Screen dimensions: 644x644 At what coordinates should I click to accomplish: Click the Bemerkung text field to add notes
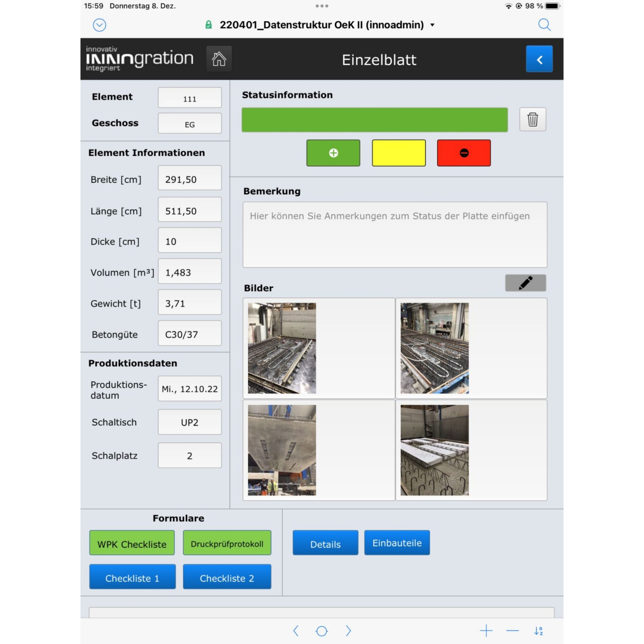(x=395, y=234)
